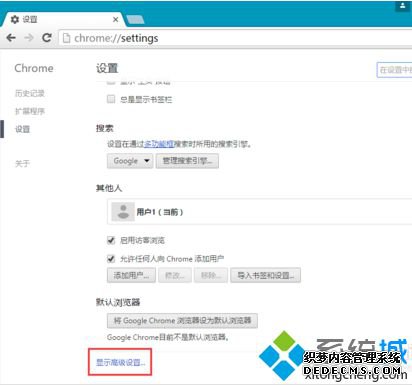
Task: Reload the settings page
Action: 47,38
